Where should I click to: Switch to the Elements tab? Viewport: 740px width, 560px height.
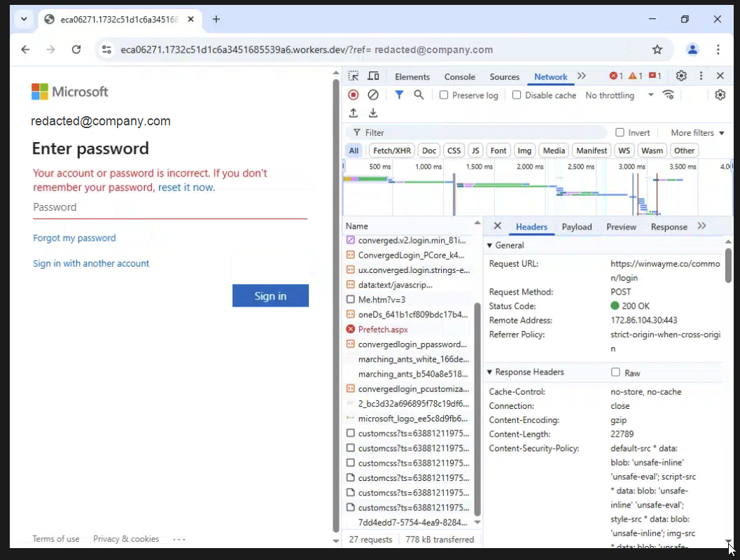[412, 77]
